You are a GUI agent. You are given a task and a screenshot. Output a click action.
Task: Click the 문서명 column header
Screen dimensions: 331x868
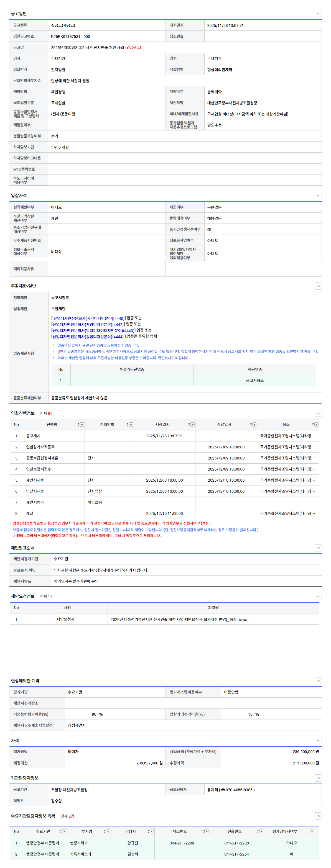point(65,608)
